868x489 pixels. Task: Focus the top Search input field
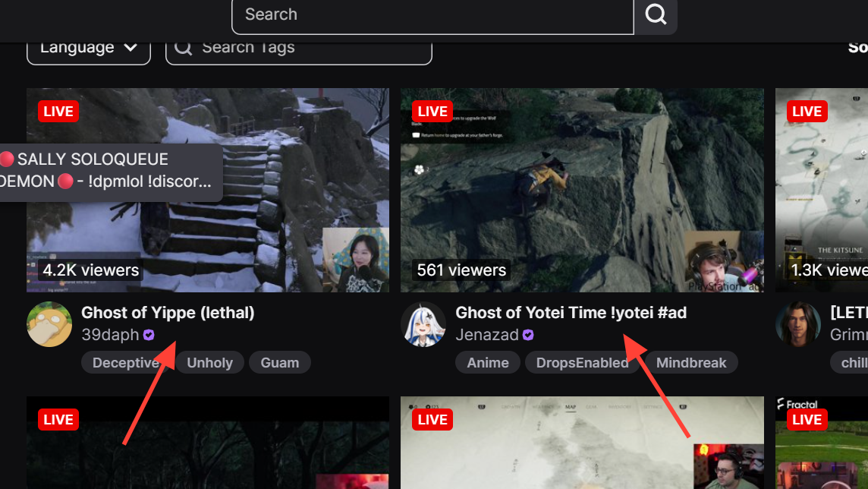click(x=433, y=15)
